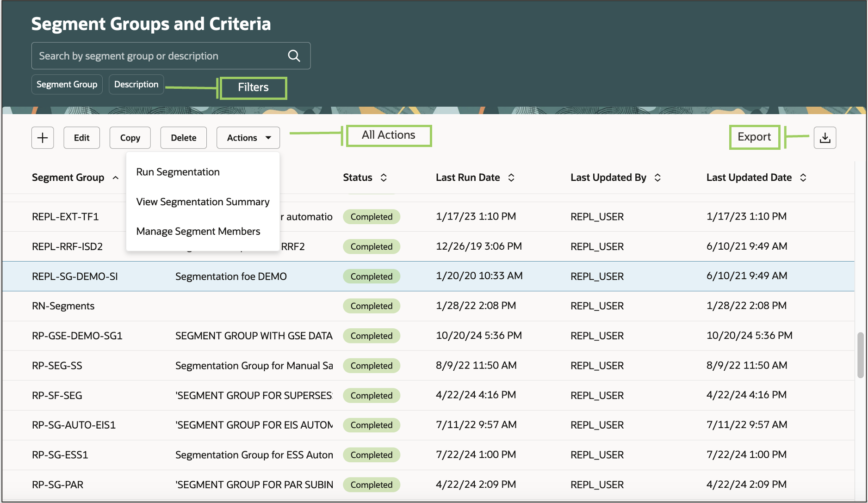The width and height of the screenshot is (868, 503).
Task: Click the download icon beside the Export callout
Action: [825, 137]
